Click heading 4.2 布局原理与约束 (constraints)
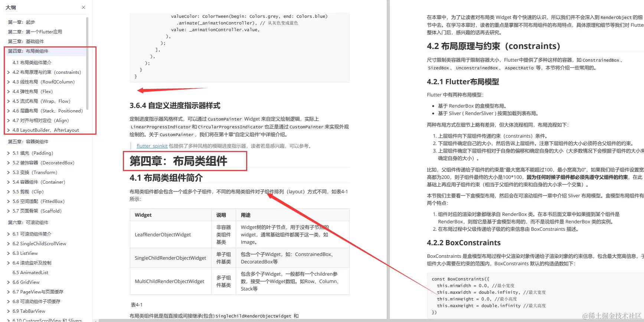644x322 pixels. [493, 46]
